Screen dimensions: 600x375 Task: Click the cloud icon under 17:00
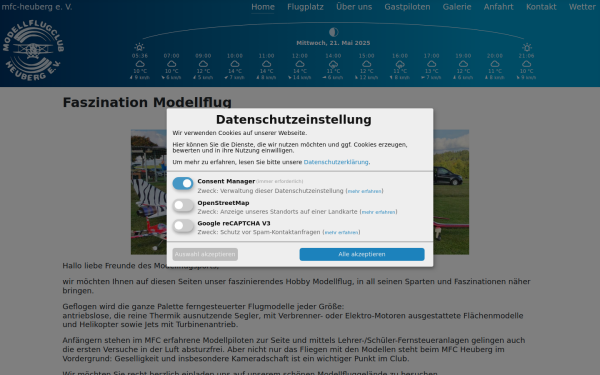(432, 64)
